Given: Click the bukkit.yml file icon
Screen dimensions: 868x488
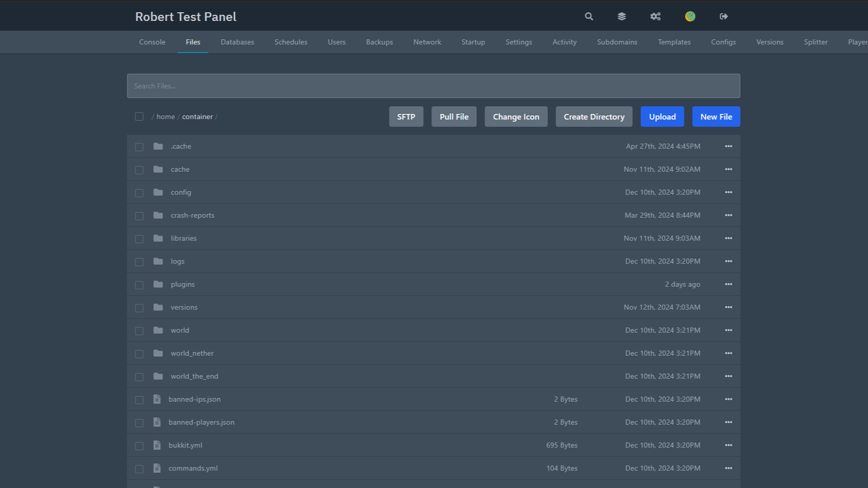Looking at the screenshot, I should tap(157, 445).
